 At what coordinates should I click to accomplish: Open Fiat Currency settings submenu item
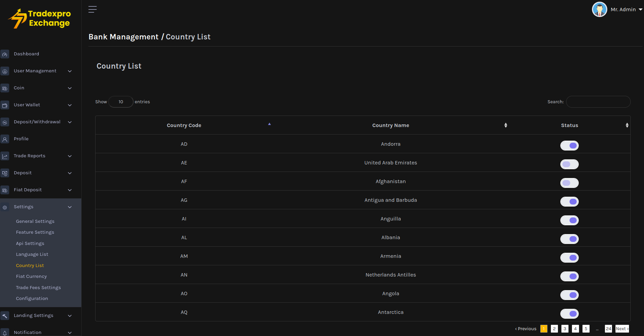pyautogui.click(x=31, y=277)
